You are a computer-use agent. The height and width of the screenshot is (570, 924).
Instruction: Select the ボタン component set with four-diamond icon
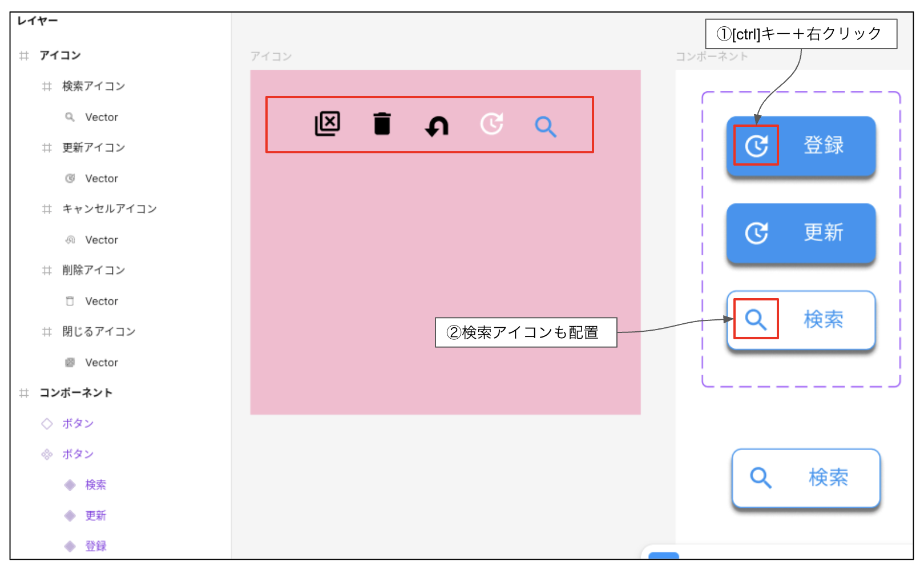(78, 455)
